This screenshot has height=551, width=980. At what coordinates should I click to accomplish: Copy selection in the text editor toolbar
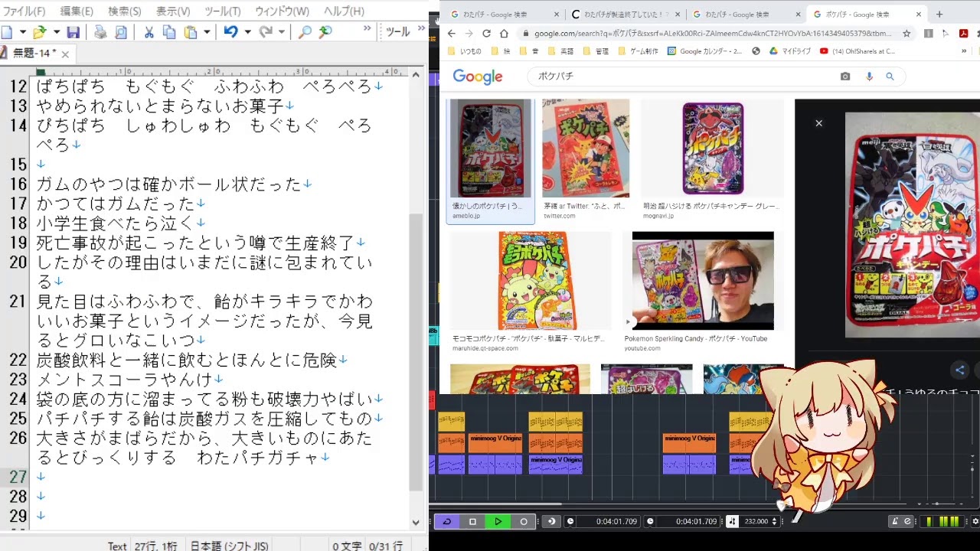(x=169, y=31)
